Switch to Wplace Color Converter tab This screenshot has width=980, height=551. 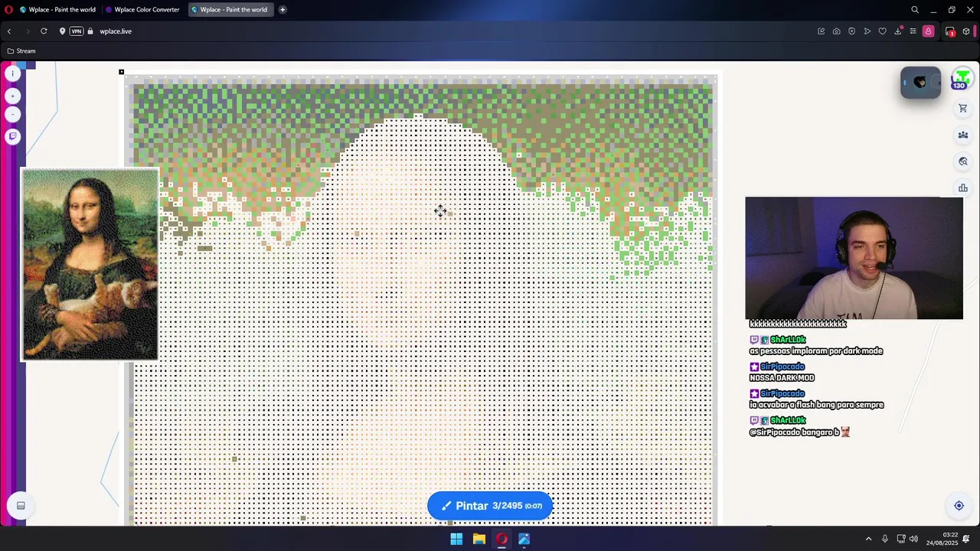tap(142, 10)
